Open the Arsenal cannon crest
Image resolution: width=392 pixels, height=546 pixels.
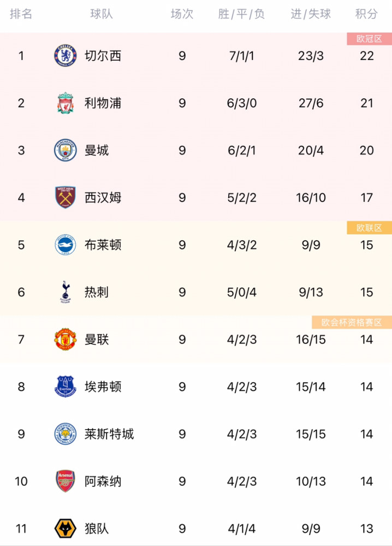point(66,481)
